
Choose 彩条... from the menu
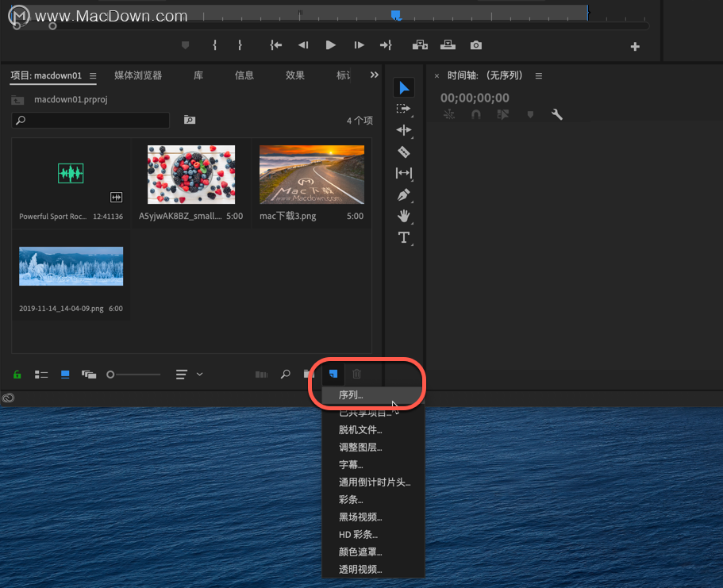[x=372, y=500]
